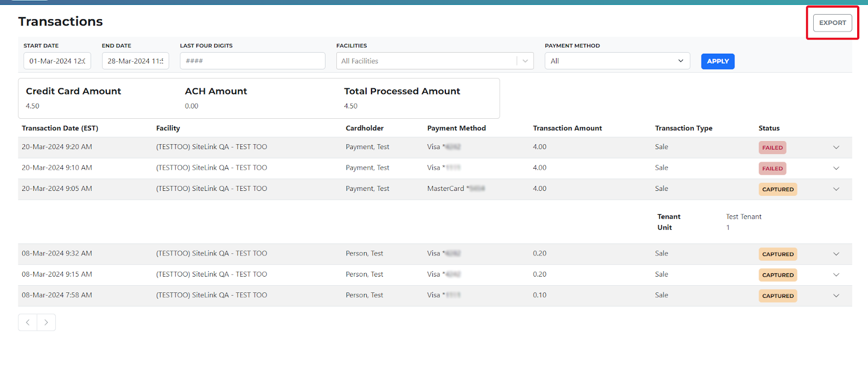The height and width of the screenshot is (365, 868).
Task: Select the 08-Mar-2024 7:58 AM date cell
Action: coord(57,295)
